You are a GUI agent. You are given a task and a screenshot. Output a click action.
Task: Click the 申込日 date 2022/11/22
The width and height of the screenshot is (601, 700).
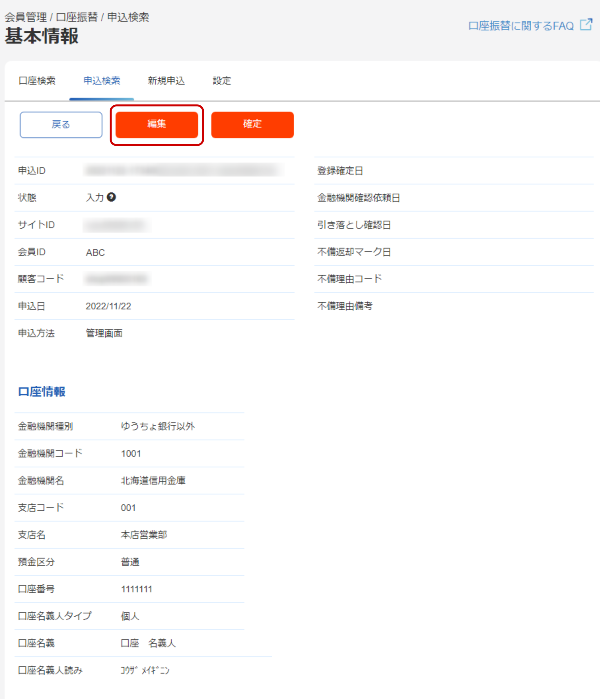108,306
